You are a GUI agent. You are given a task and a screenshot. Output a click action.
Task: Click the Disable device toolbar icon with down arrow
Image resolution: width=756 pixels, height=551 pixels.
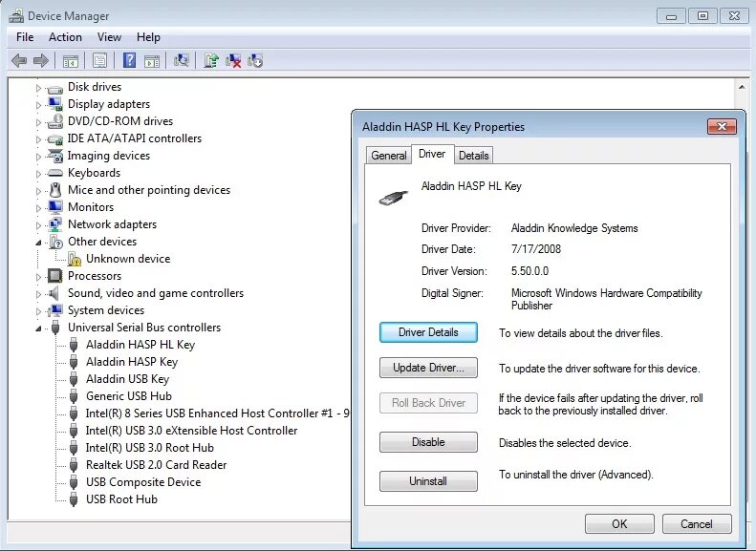point(255,61)
